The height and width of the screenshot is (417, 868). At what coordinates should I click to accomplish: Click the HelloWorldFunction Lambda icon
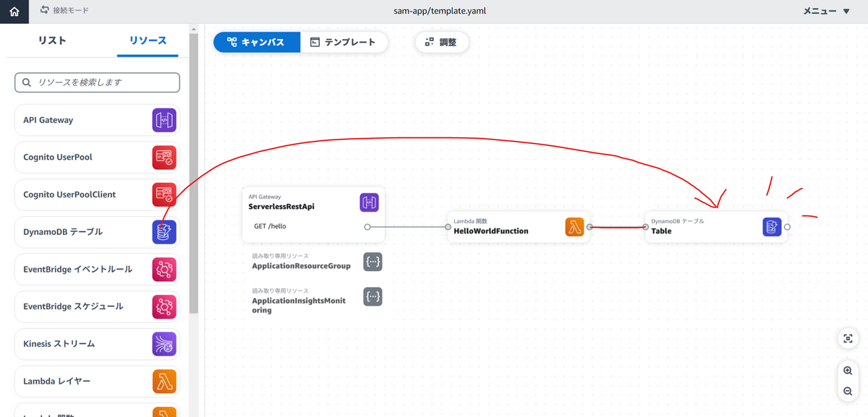[x=574, y=227]
